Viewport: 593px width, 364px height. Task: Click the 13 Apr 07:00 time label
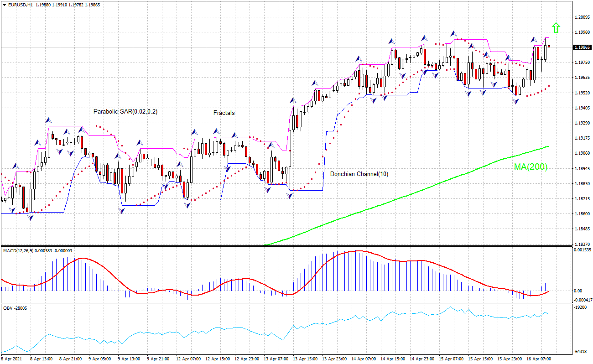pyautogui.click(x=276, y=359)
